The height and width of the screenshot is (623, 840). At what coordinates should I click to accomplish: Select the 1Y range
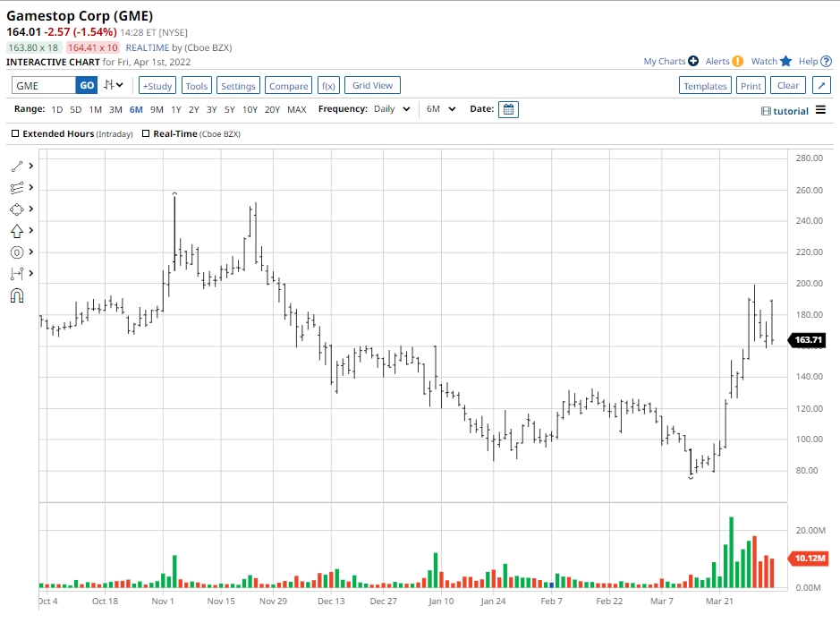175,109
